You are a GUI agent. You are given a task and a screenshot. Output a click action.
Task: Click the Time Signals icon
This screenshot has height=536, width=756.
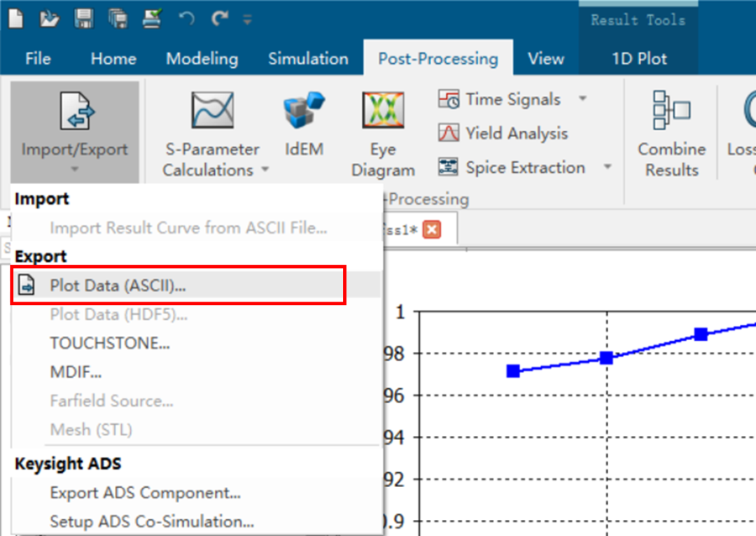[x=449, y=99]
